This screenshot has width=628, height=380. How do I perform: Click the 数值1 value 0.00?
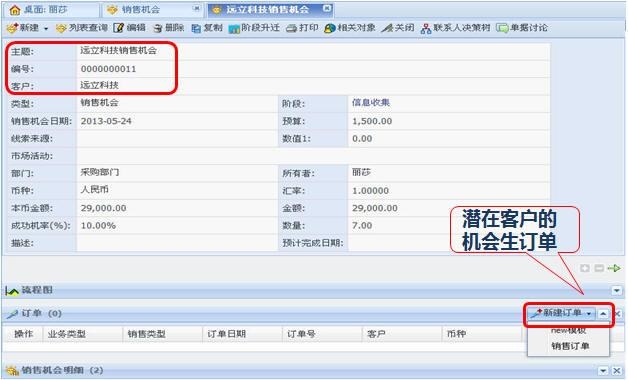[362, 139]
